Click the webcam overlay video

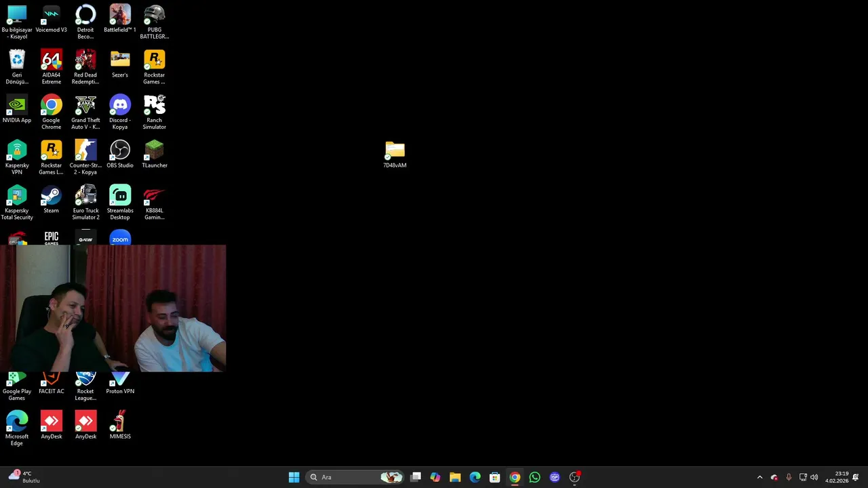(113, 308)
